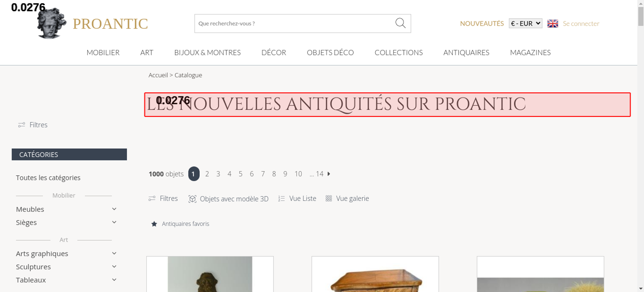Click the Vue Liste list icon
The width and height of the screenshot is (644, 292).
281,198
